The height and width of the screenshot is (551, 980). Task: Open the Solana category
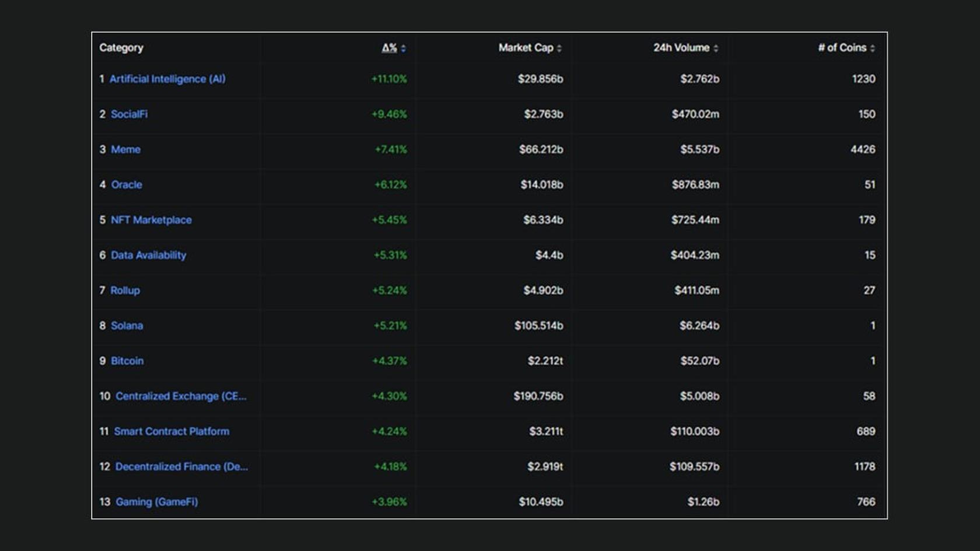point(127,326)
